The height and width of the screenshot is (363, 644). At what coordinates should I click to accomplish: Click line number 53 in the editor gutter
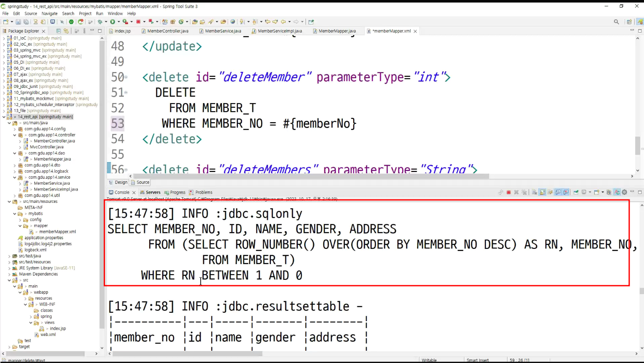coord(117,123)
